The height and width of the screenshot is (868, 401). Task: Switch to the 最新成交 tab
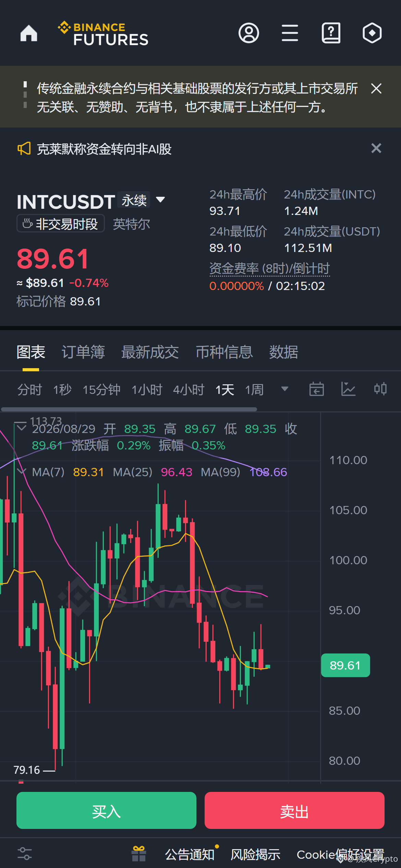(150, 352)
